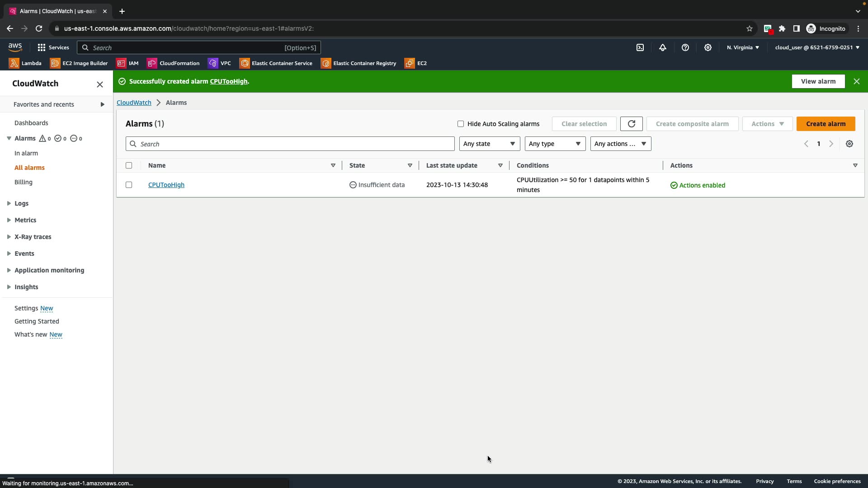Image resolution: width=868 pixels, height=488 pixels.
Task: Open the Services grid menu
Action: click(x=53, y=47)
